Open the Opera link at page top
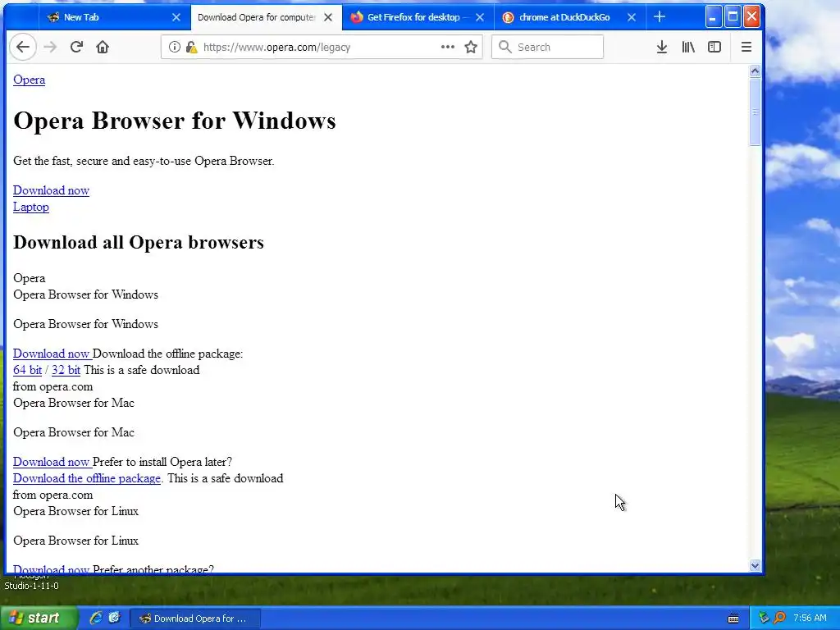Viewport: 840px width, 630px height. point(29,80)
